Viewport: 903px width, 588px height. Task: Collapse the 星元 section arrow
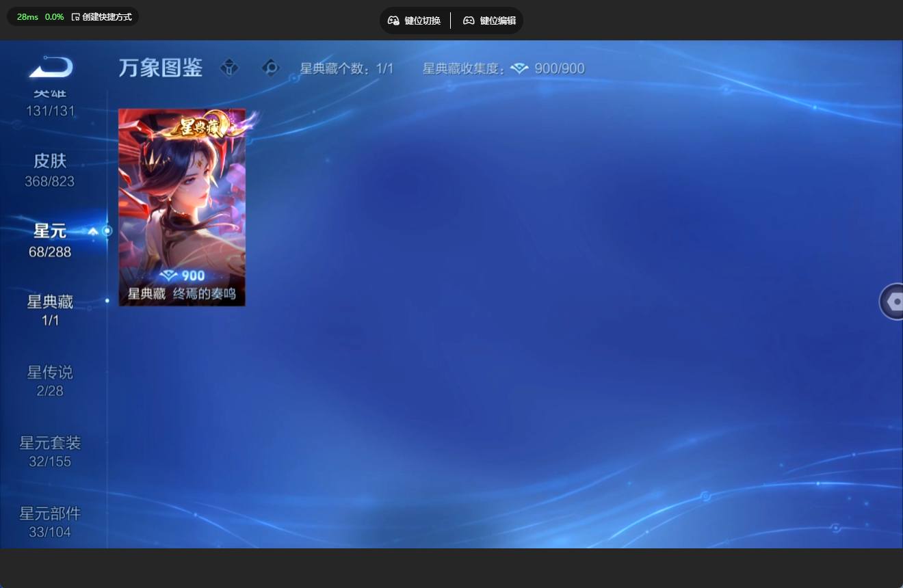click(93, 232)
